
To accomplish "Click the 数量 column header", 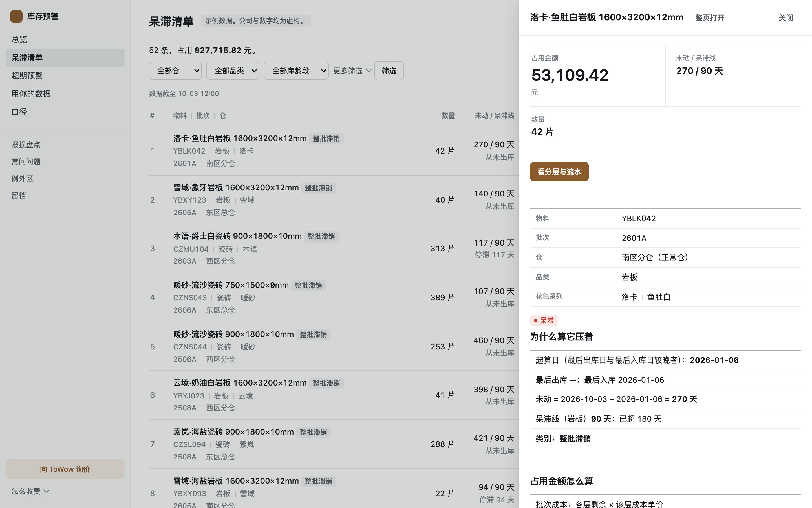I will point(448,116).
